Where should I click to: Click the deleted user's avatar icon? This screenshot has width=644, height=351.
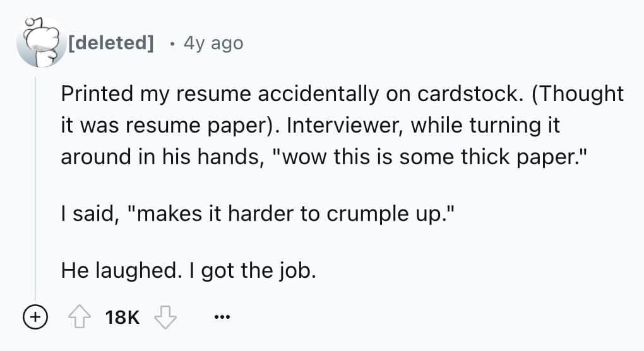(x=41, y=43)
